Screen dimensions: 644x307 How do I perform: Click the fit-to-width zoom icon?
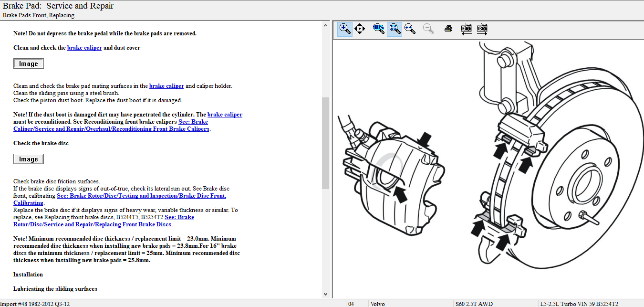410,29
